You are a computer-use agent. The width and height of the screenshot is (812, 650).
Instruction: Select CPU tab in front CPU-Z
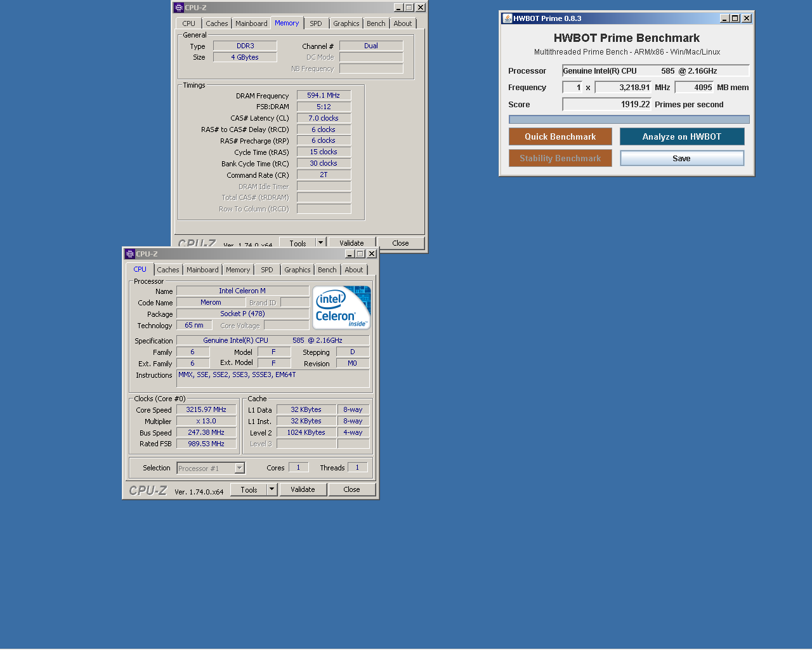(x=140, y=269)
